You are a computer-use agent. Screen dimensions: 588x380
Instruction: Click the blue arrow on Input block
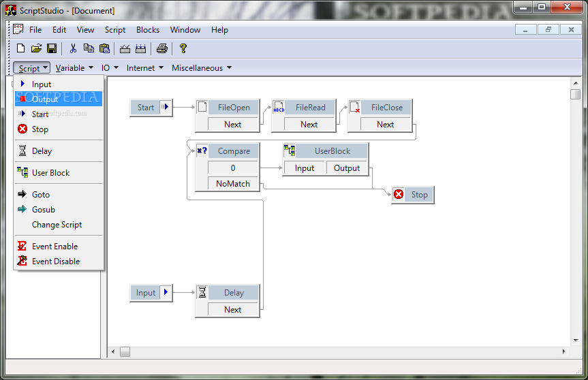tap(166, 292)
